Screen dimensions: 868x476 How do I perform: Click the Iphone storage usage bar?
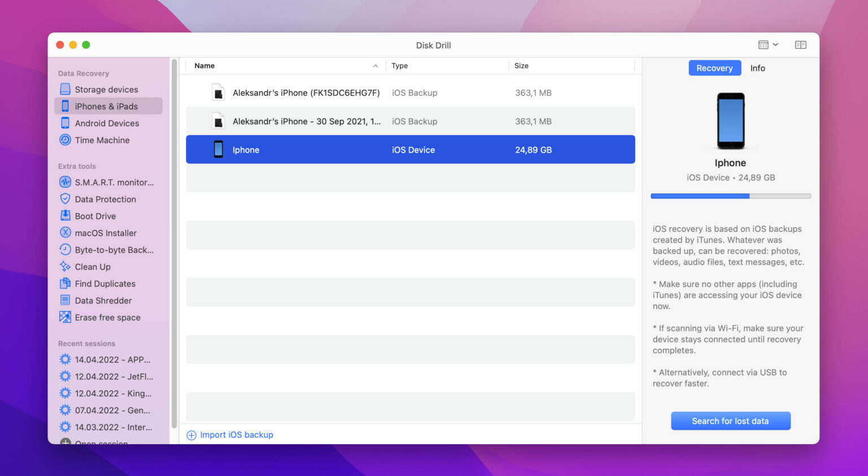pyautogui.click(x=730, y=196)
